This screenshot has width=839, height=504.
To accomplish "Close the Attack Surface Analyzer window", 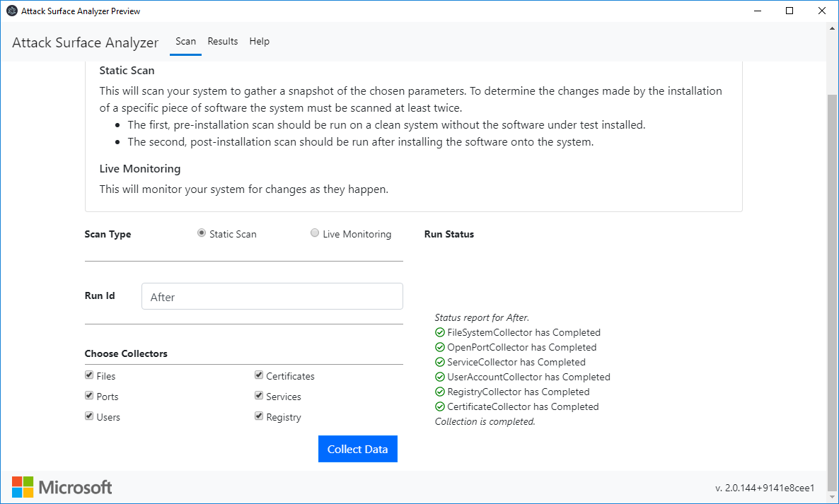I will 822,11.
